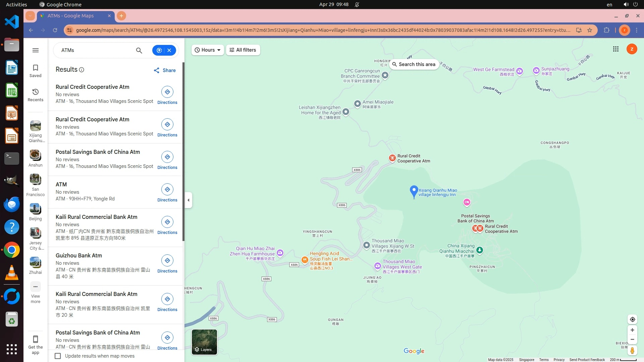This screenshot has width=644, height=362.
Task: Open the Google apps grid icon
Action: (615, 49)
